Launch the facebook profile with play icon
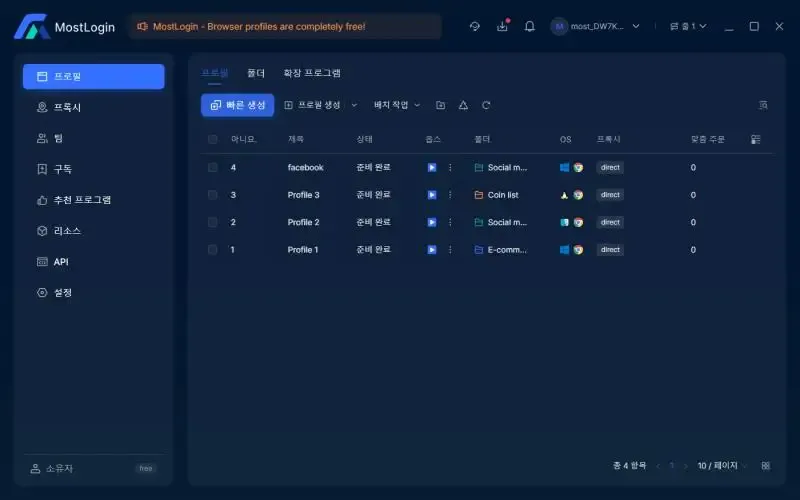 (432, 167)
